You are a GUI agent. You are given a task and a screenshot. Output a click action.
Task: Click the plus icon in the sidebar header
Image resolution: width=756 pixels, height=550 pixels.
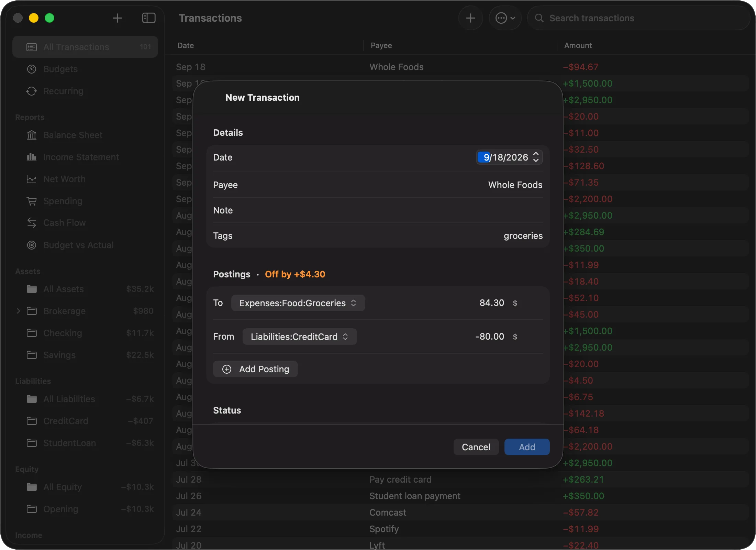coord(117,18)
